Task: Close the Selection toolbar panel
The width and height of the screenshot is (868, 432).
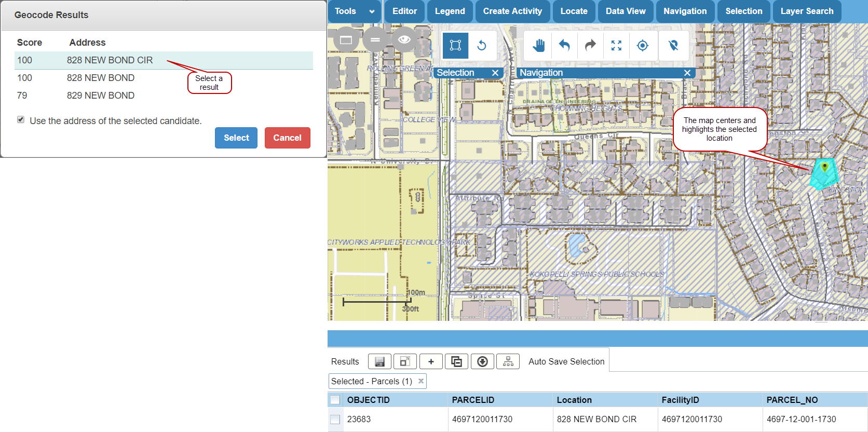Action: (495, 73)
